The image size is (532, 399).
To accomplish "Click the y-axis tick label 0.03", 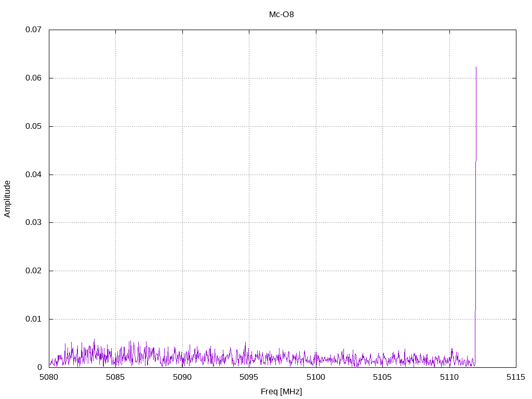I will point(34,222).
